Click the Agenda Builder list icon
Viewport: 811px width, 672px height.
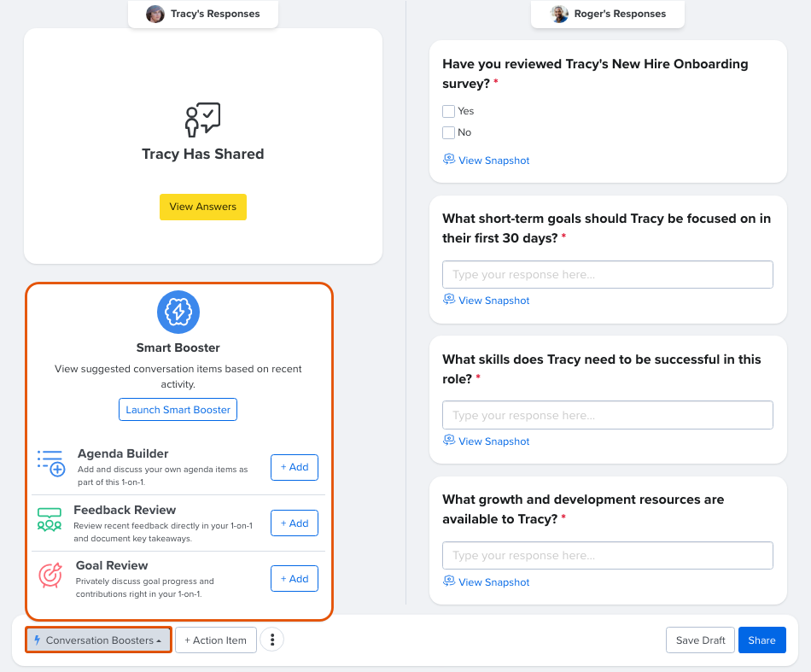pyautogui.click(x=51, y=462)
